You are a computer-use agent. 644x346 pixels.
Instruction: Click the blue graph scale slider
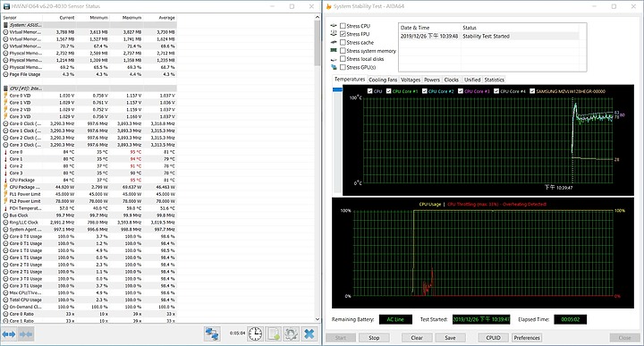337,89
